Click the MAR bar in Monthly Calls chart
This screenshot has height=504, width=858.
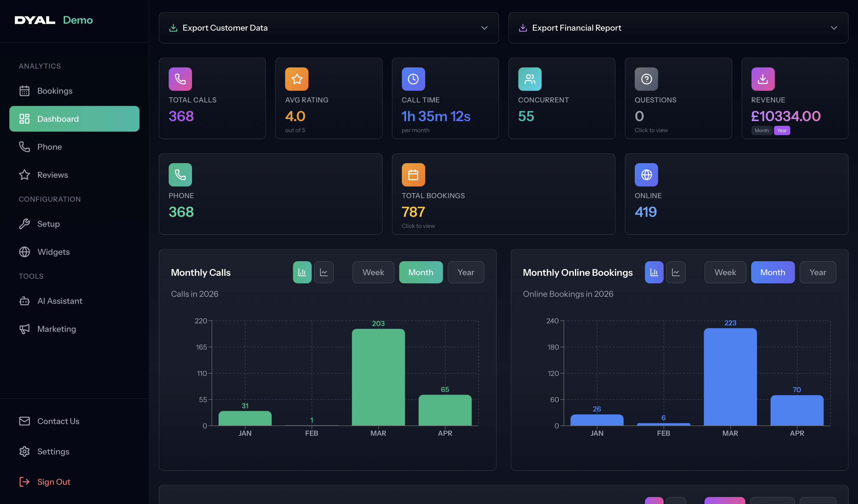[x=378, y=377]
